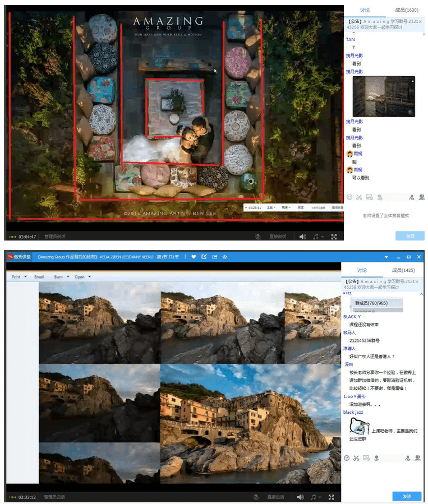The image size is (428, 504).
Task: Close the announcement banner in the lower window
Action: click(417, 281)
